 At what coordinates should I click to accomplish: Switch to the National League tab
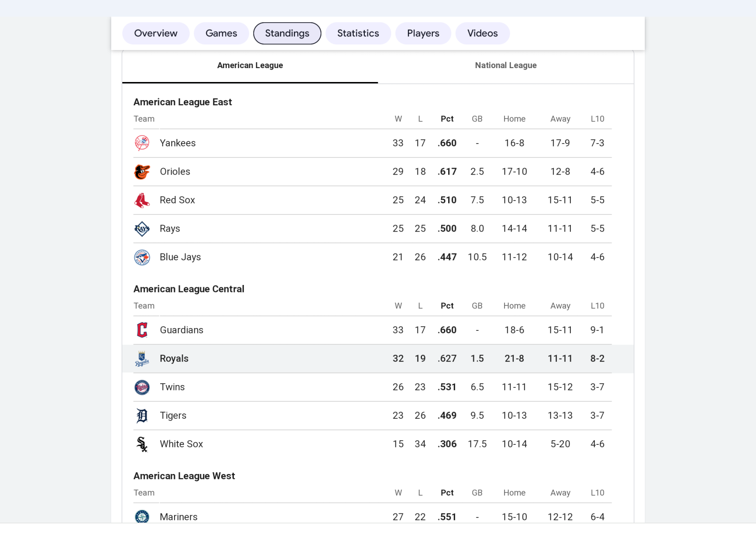506,66
